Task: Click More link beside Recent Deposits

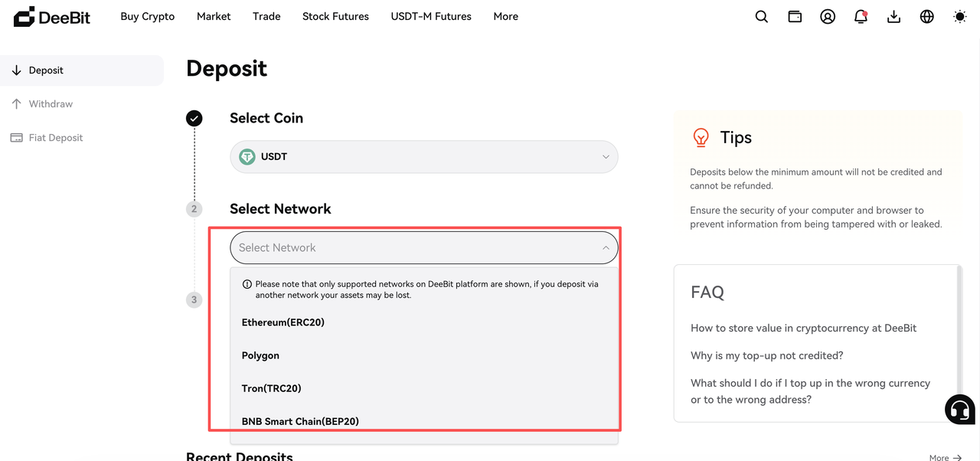Action: pos(945,457)
